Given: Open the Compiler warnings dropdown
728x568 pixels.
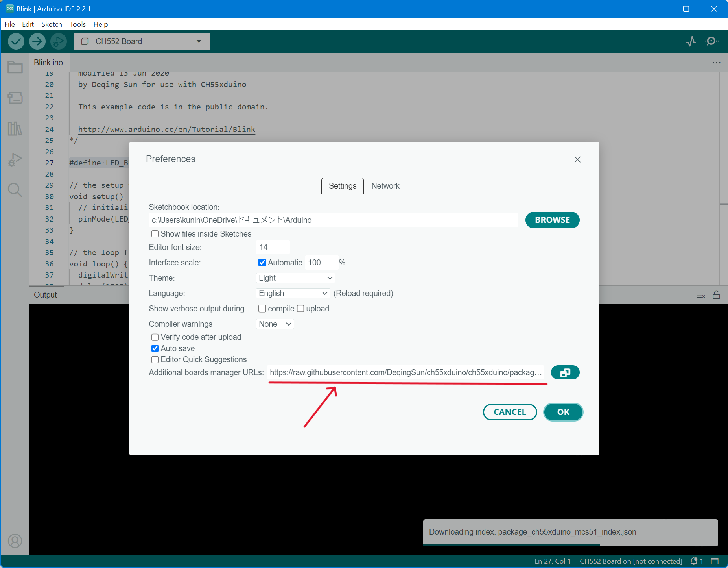Looking at the screenshot, I should coord(275,324).
